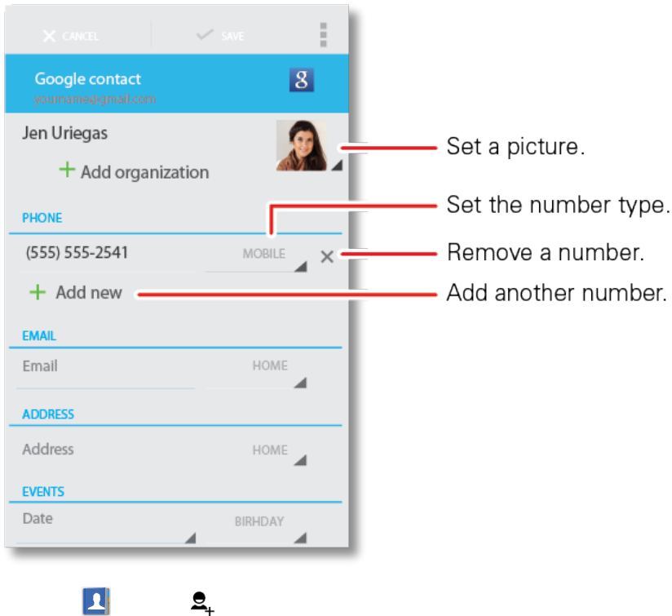
Task: Edit the phone number (555) 555-2541
Action: tap(77, 253)
